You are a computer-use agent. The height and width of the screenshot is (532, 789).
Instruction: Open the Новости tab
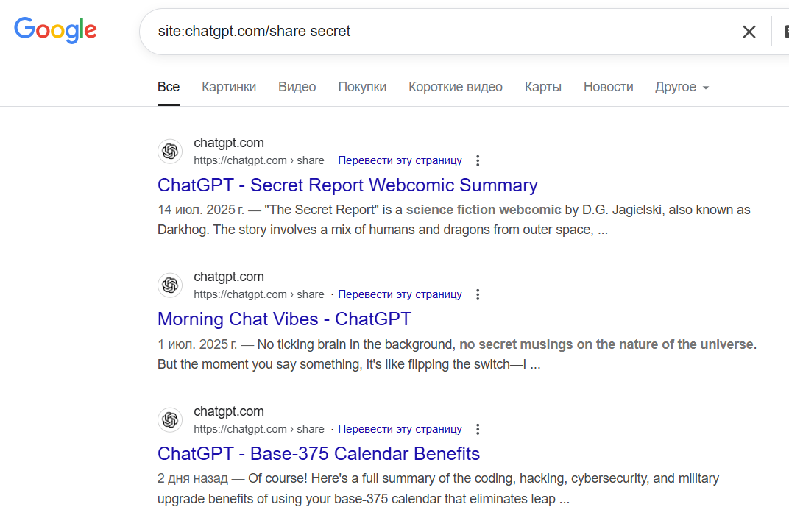pyautogui.click(x=608, y=87)
